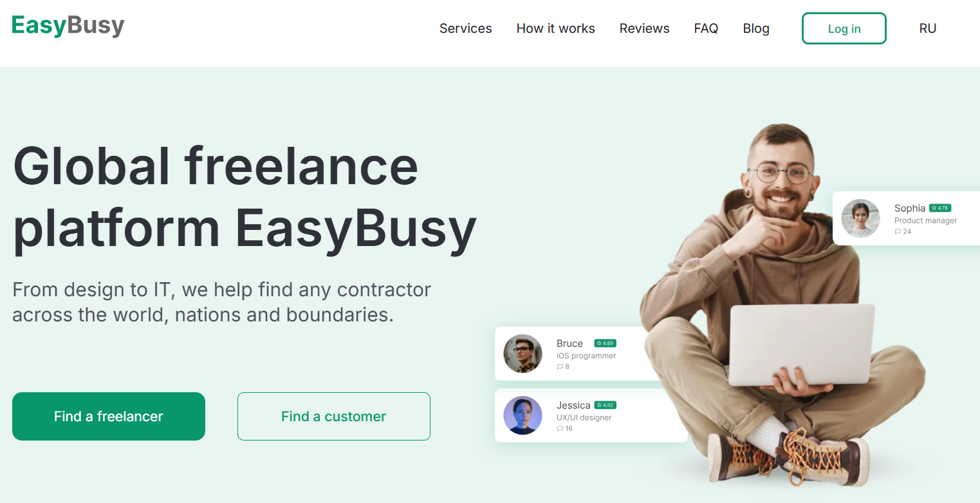Screen dimensions: 980x503
Task: Click the EasyBusy logo
Action: click(68, 26)
